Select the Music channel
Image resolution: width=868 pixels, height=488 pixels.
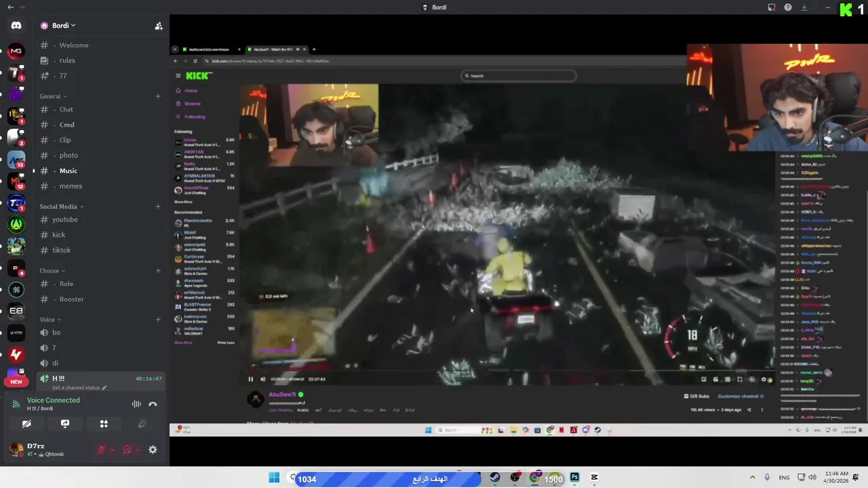coord(100,171)
